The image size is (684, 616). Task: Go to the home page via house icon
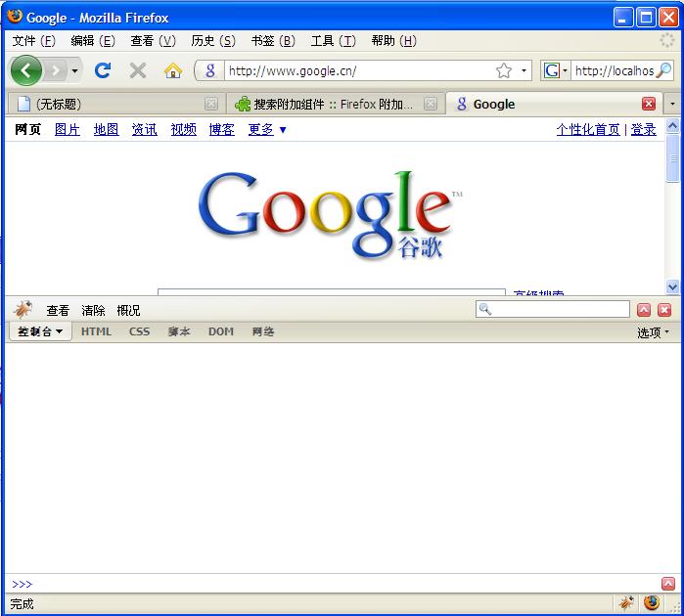(x=173, y=70)
